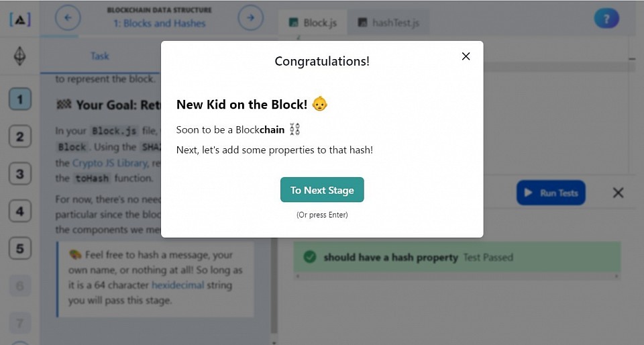644x345 pixels.
Task: Open the Crypto JS Library link
Action: click(109, 162)
